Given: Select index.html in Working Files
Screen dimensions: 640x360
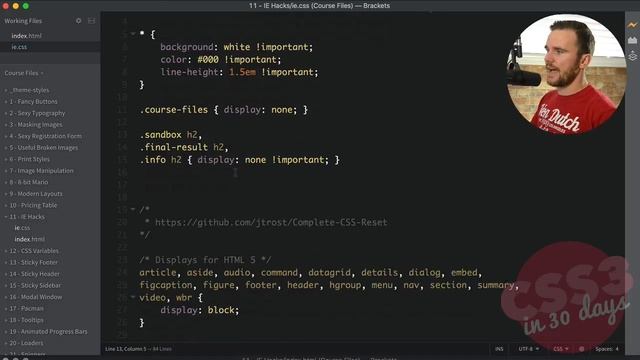Looking at the screenshot, I should click(26, 36).
